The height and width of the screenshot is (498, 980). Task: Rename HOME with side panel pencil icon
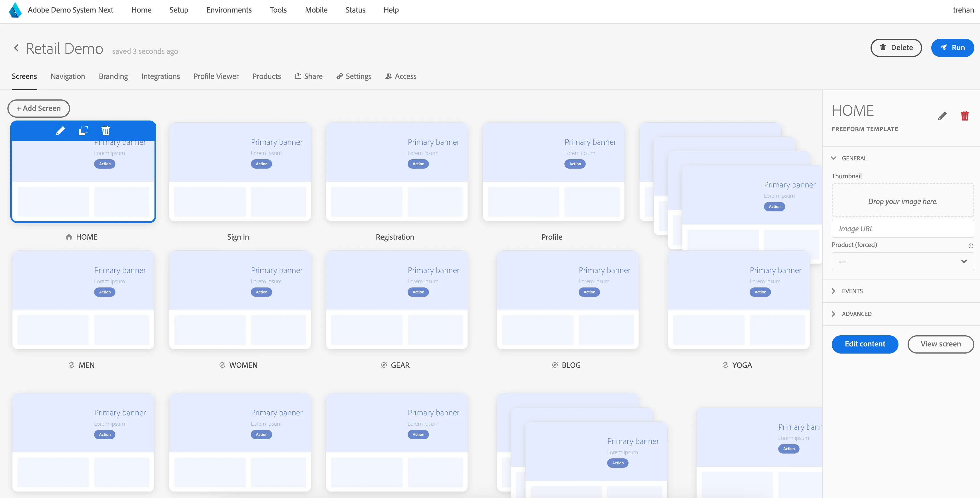tap(942, 116)
